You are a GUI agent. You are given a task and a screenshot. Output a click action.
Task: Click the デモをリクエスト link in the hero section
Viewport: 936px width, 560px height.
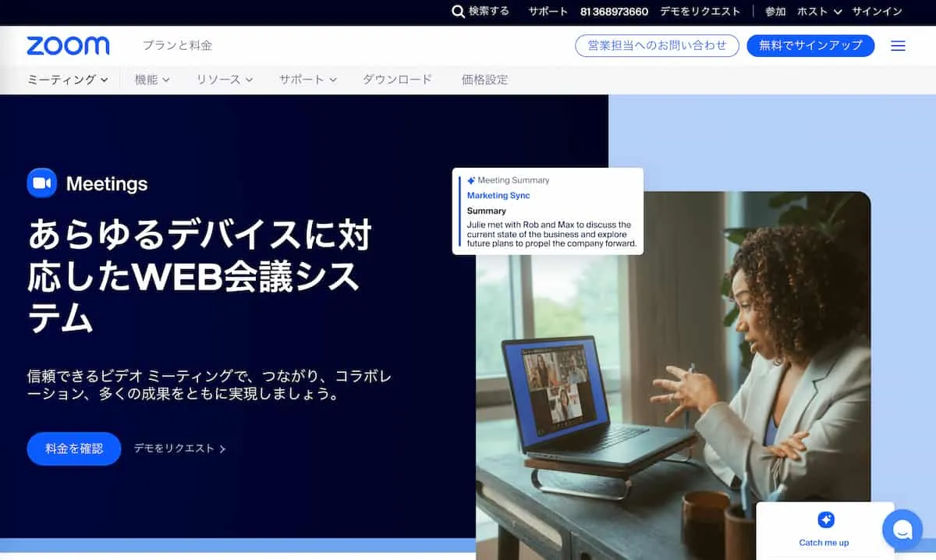pos(179,448)
